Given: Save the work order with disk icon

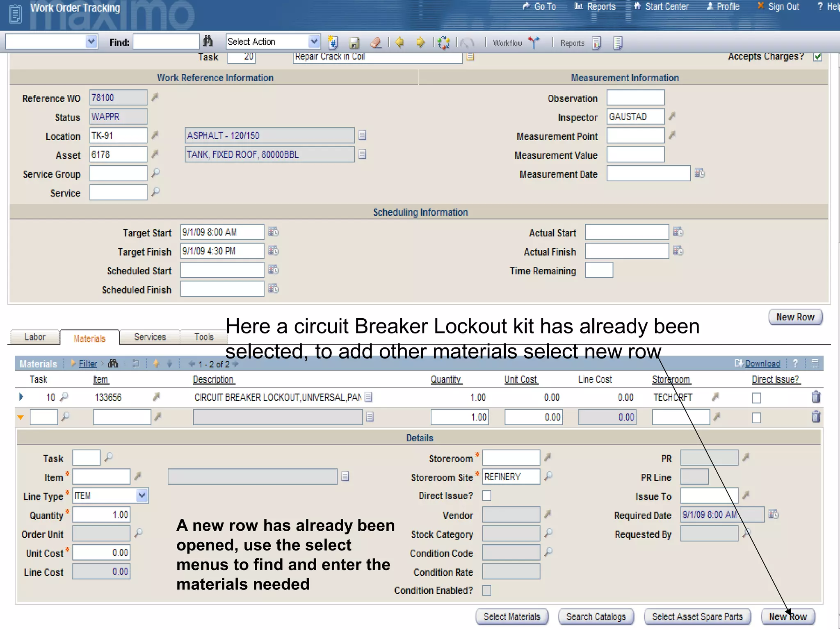Looking at the screenshot, I should pos(354,42).
